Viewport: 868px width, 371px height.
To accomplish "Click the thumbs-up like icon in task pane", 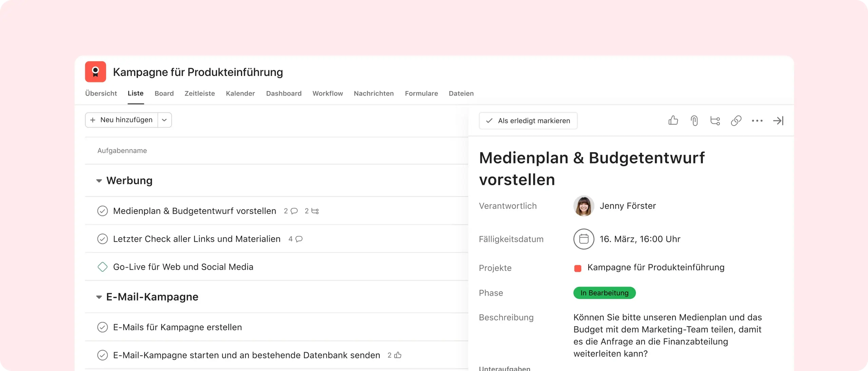I will (673, 121).
